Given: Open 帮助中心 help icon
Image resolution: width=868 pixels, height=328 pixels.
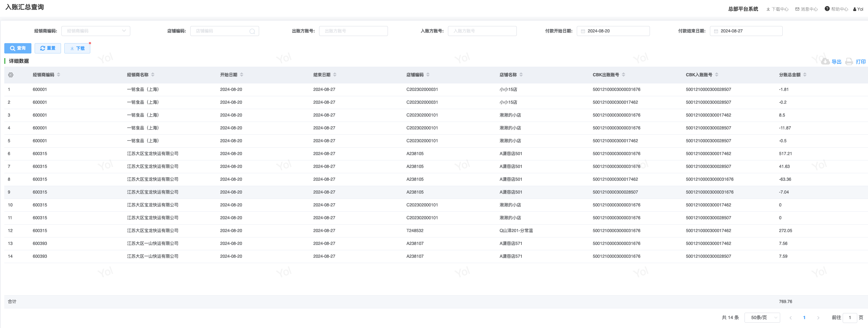Looking at the screenshot, I should (827, 9).
